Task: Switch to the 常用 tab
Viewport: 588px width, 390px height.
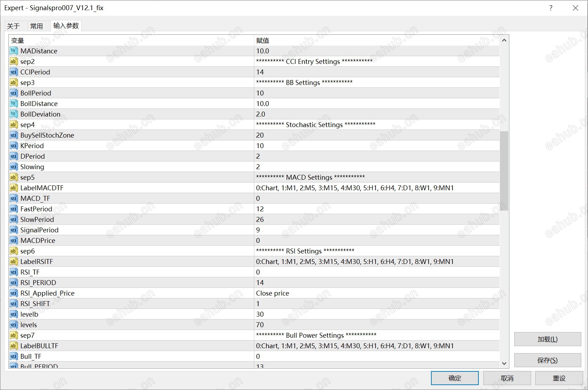Action: (x=37, y=26)
